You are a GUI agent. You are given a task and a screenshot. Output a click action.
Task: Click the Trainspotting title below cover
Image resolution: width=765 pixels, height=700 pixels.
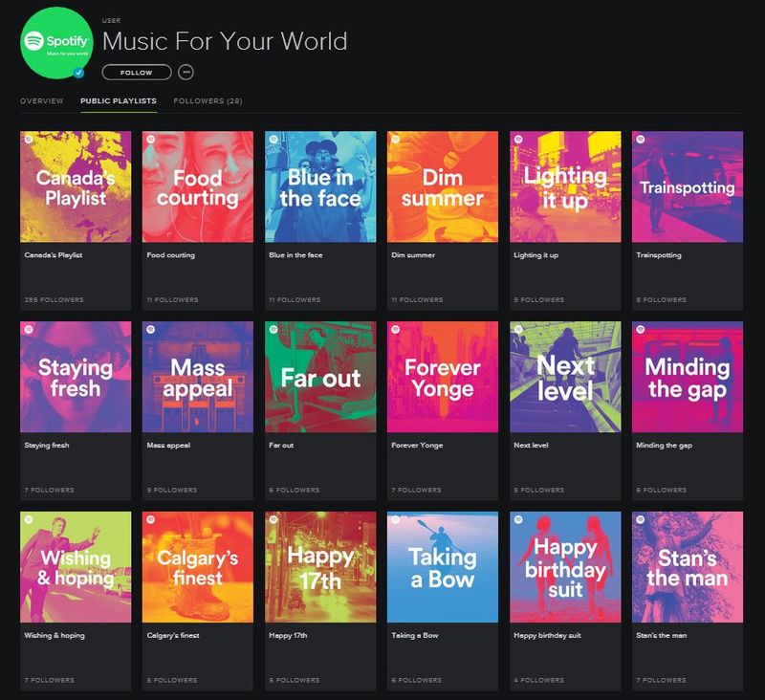pos(659,255)
